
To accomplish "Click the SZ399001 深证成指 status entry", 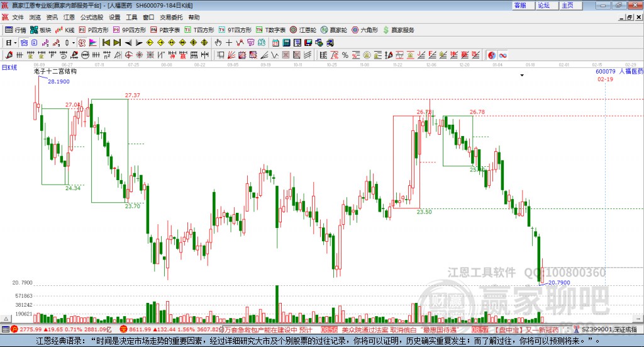I will [609, 329].
